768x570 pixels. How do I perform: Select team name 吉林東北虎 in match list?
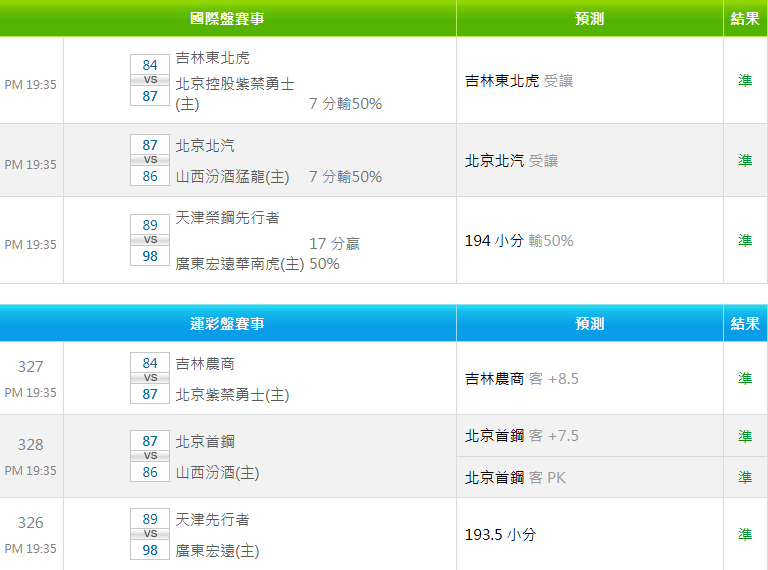(213, 58)
